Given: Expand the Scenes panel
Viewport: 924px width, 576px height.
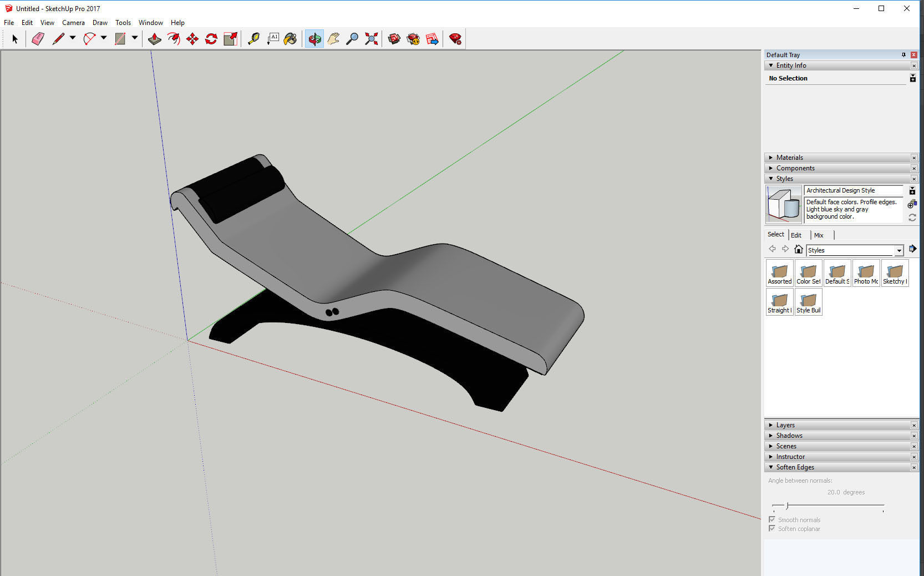Looking at the screenshot, I should (x=771, y=446).
